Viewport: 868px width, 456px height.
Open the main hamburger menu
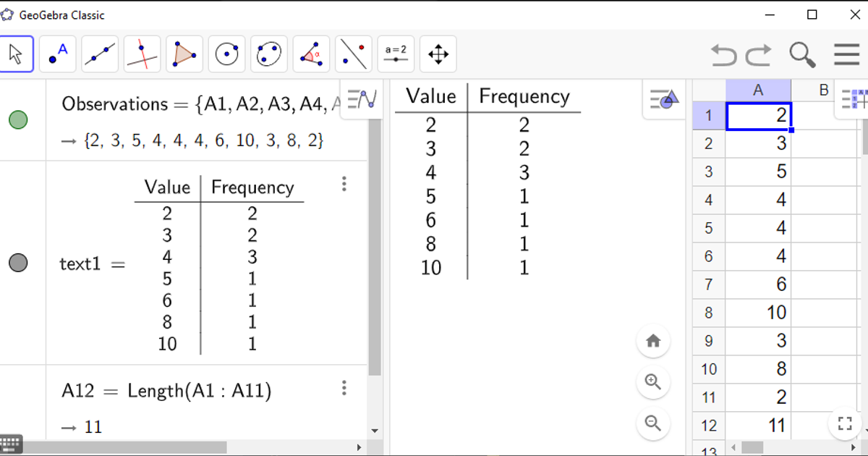846,54
